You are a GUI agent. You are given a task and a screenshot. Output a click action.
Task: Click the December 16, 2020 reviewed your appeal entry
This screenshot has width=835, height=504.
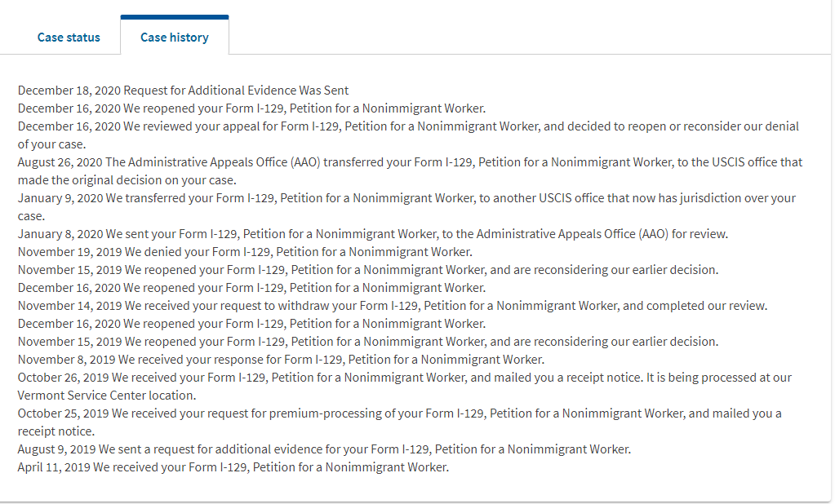pos(408,135)
